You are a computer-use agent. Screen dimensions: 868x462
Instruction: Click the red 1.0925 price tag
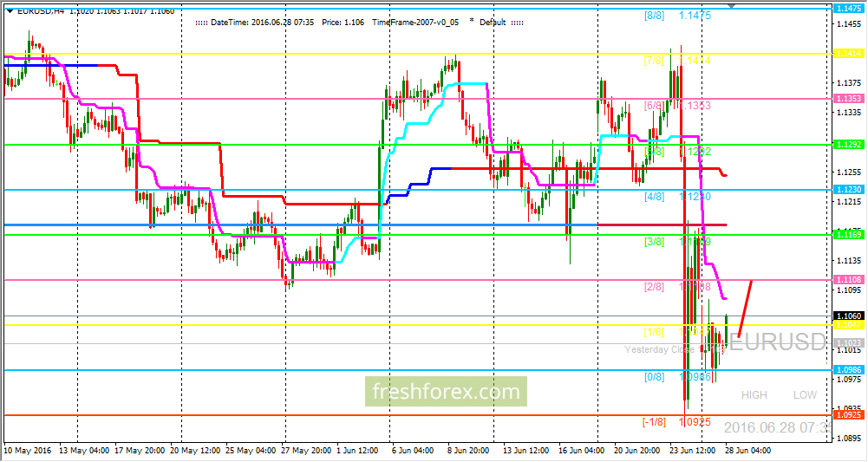tap(849, 415)
